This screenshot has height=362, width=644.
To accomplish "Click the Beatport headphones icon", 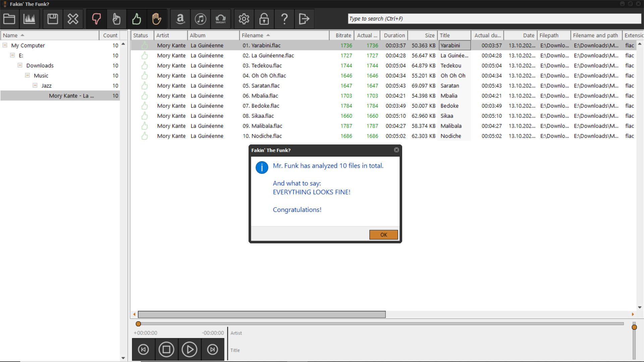I will coord(220,19).
